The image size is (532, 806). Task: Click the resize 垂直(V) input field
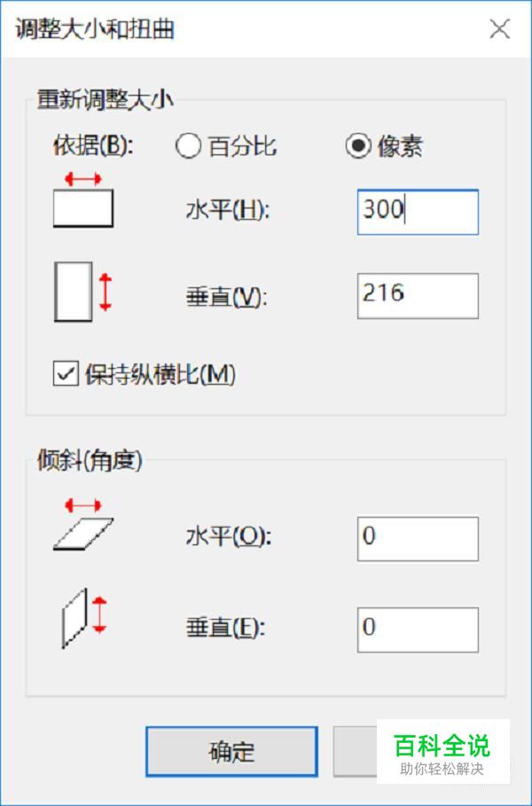tap(418, 295)
